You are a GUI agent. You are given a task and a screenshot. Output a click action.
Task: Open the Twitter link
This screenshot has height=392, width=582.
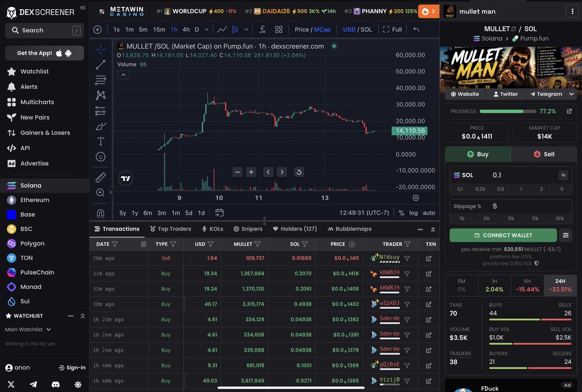tap(506, 94)
